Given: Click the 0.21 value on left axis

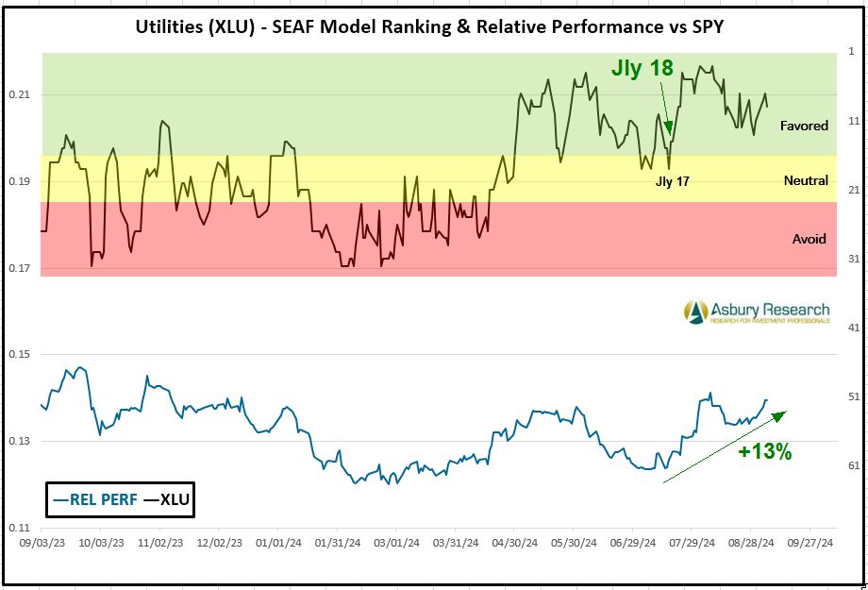Looking at the screenshot, I should coord(19,95).
